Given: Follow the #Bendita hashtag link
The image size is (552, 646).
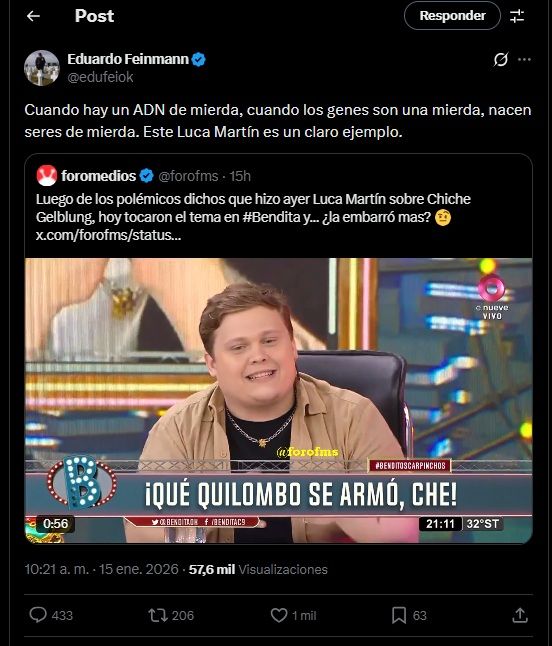Looking at the screenshot, I should [271, 217].
